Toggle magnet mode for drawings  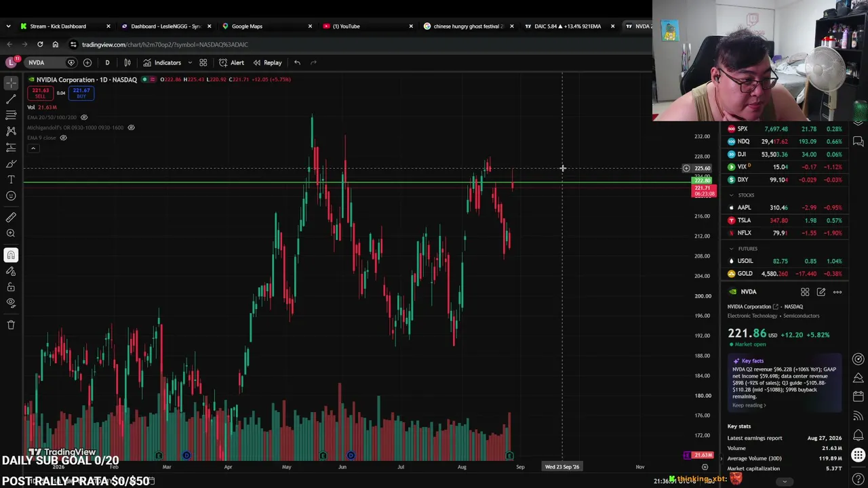pyautogui.click(x=11, y=255)
